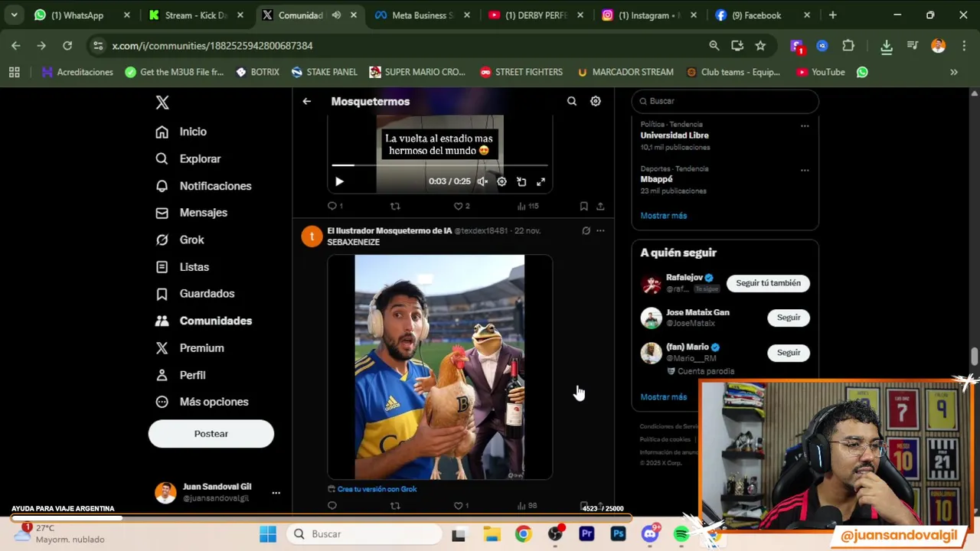Viewport: 980px width, 551px height.
Task: Open the X logo home link
Action: tap(162, 103)
